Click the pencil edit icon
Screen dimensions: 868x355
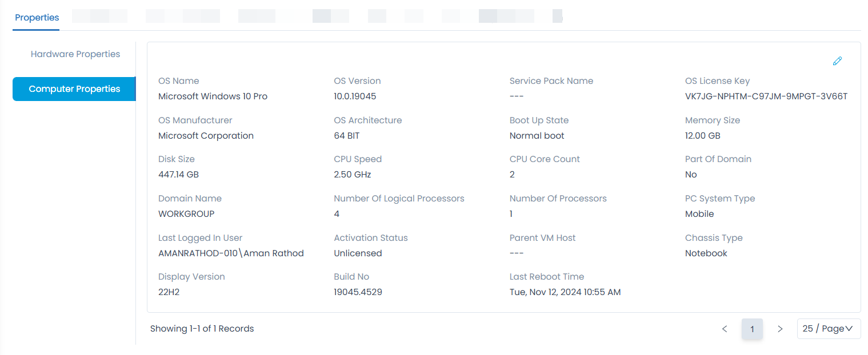click(837, 61)
